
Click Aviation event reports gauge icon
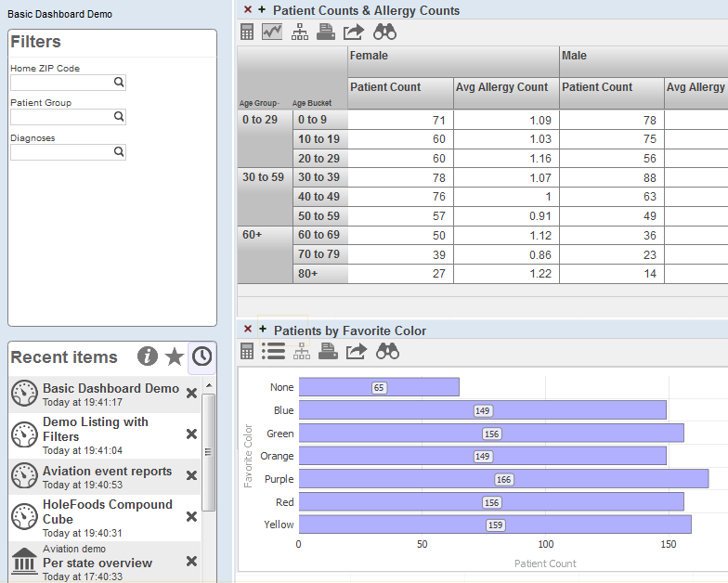24,475
